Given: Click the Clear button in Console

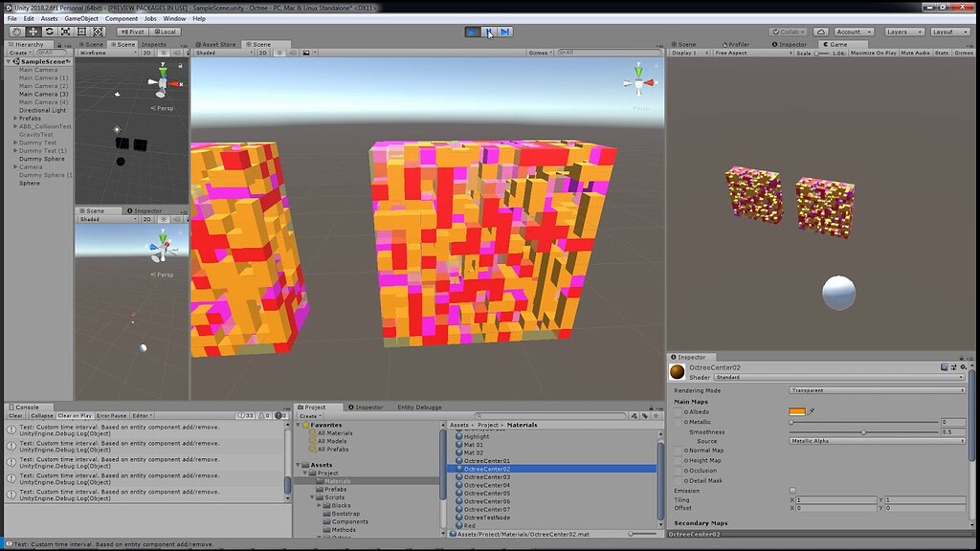Looking at the screenshot, I should (15, 416).
